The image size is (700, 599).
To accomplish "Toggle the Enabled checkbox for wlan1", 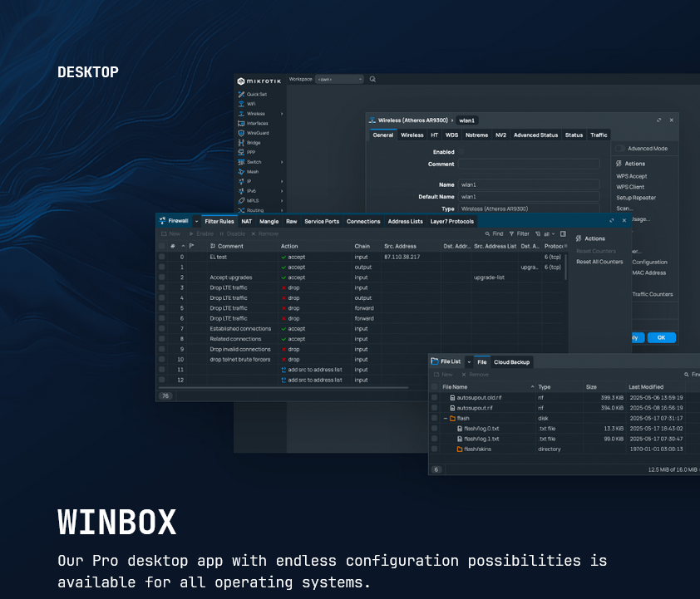I will pos(461,152).
